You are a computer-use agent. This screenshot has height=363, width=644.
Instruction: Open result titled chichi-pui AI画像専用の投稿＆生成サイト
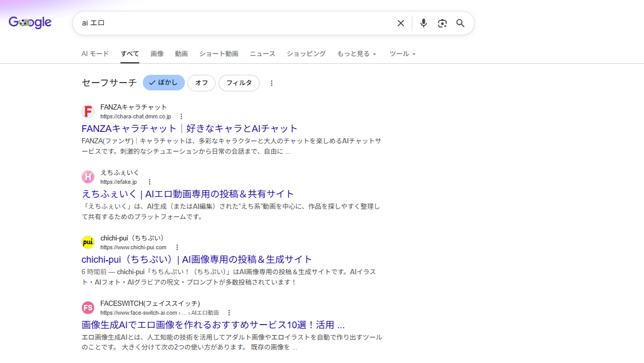click(197, 259)
